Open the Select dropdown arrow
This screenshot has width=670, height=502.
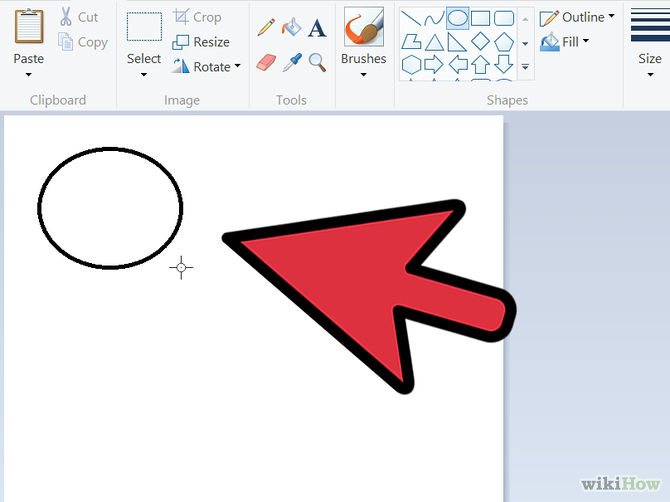144,75
